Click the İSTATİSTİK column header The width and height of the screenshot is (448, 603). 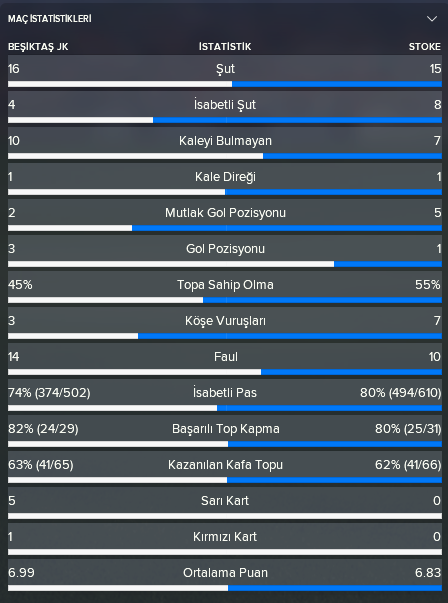[225, 47]
